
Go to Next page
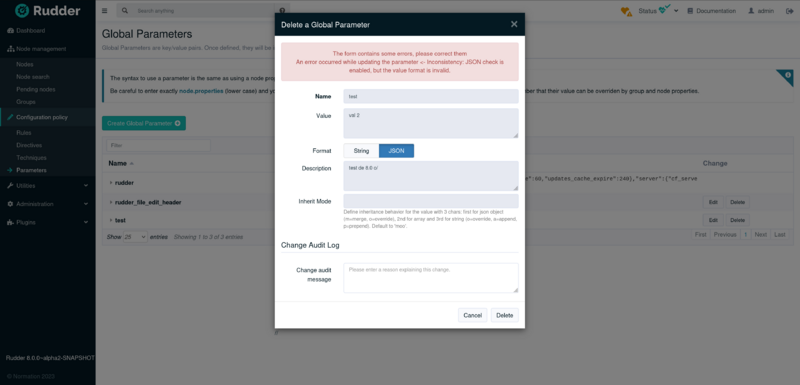pyautogui.click(x=760, y=235)
